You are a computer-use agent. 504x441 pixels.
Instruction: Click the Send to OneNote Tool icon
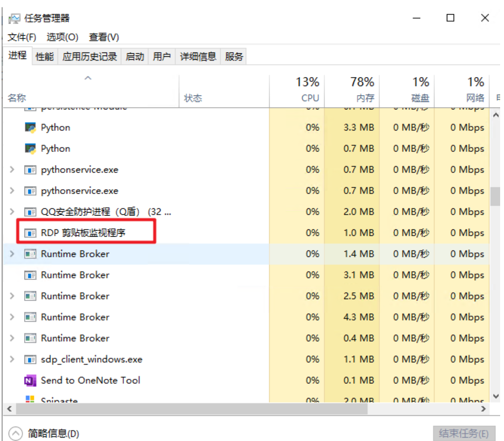pyautogui.click(x=30, y=380)
